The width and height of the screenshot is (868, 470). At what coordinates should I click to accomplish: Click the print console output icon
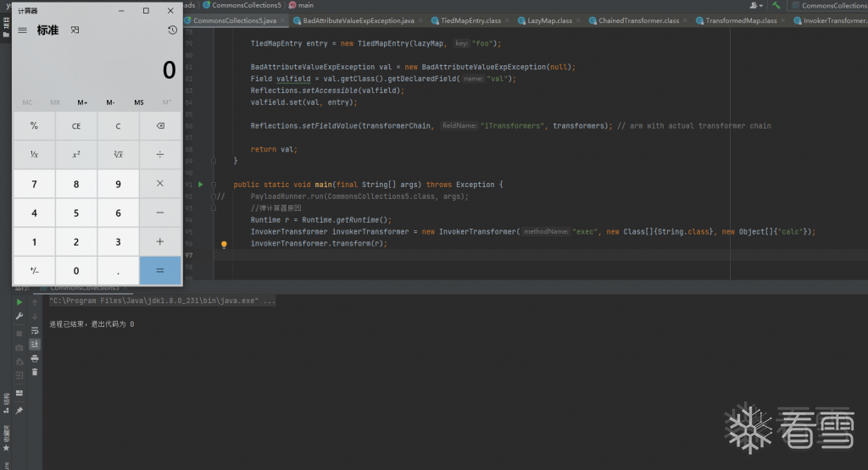coord(35,358)
